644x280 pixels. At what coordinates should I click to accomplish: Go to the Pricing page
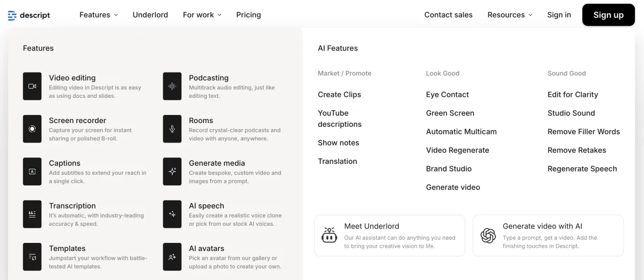(248, 15)
